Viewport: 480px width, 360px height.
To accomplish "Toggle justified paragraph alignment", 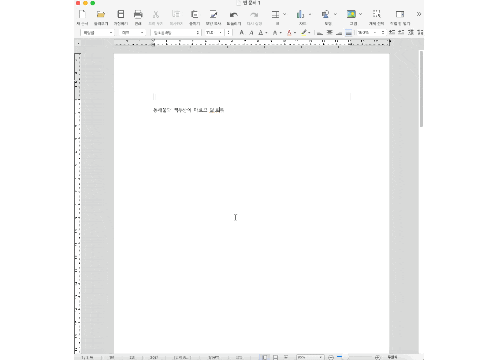I will (348, 33).
